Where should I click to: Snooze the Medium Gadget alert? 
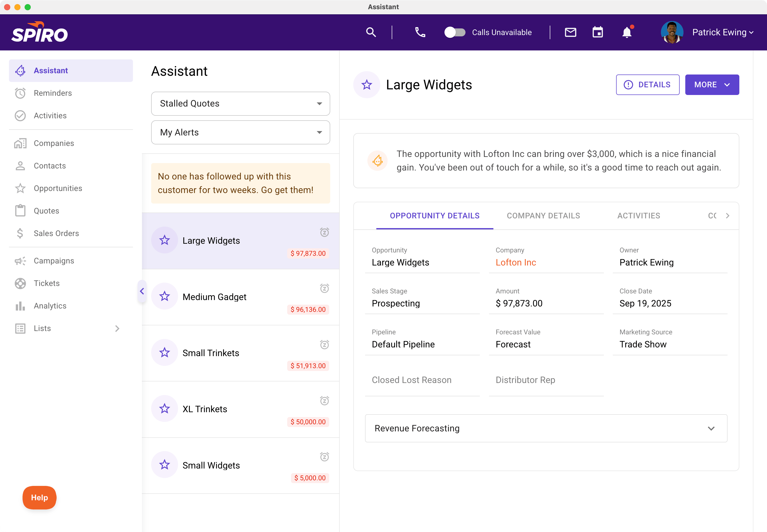(325, 288)
